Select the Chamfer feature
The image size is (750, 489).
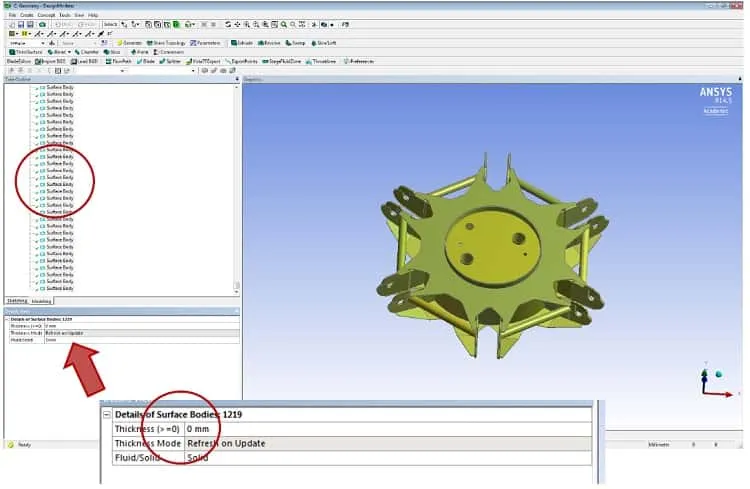click(87, 52)
